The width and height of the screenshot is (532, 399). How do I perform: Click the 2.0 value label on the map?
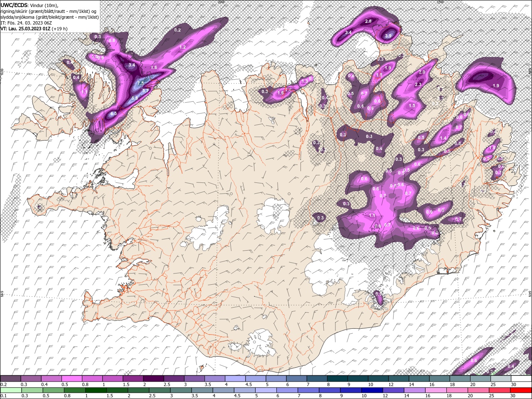422,72
